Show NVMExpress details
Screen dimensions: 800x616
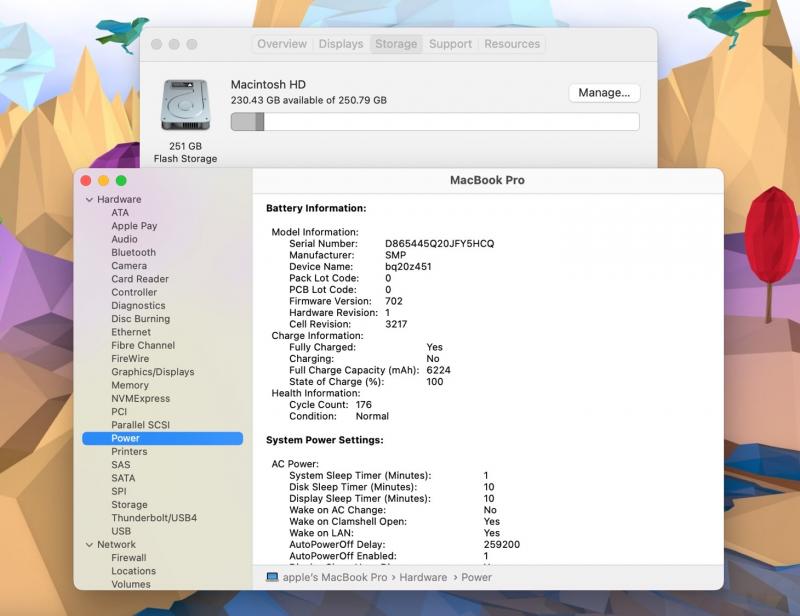point(141,398)
